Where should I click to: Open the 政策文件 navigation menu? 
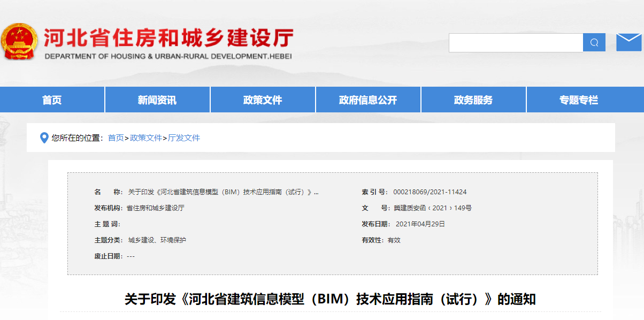click(263, 99)
